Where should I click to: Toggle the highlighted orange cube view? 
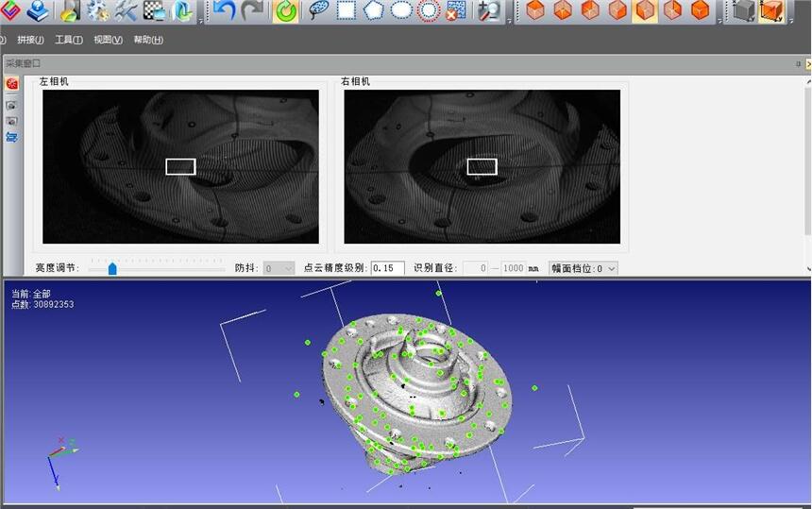click(646, 11)
